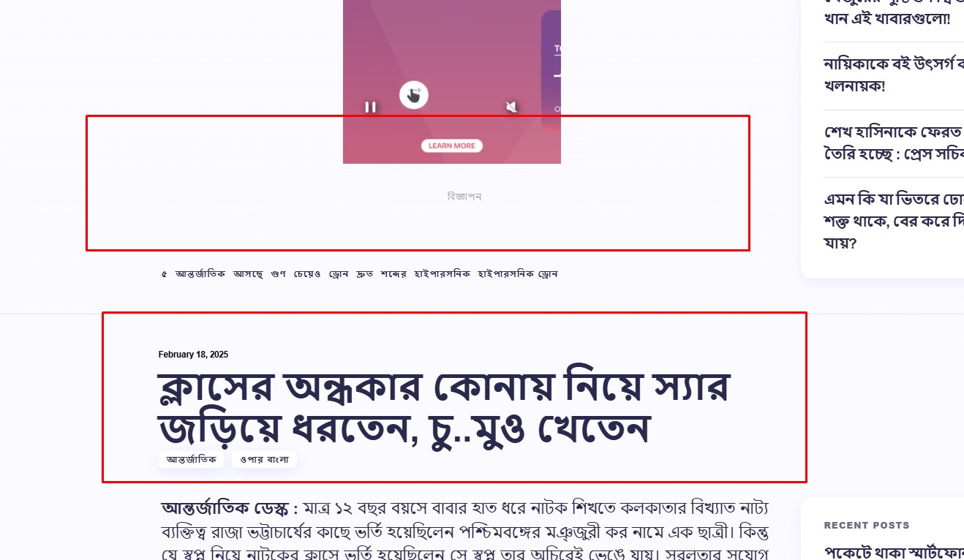The height and width of the screenshot is (560, 964).
Task: Tap the hand-pointer swipe icon in ad
Action: [x=414, y=95]
